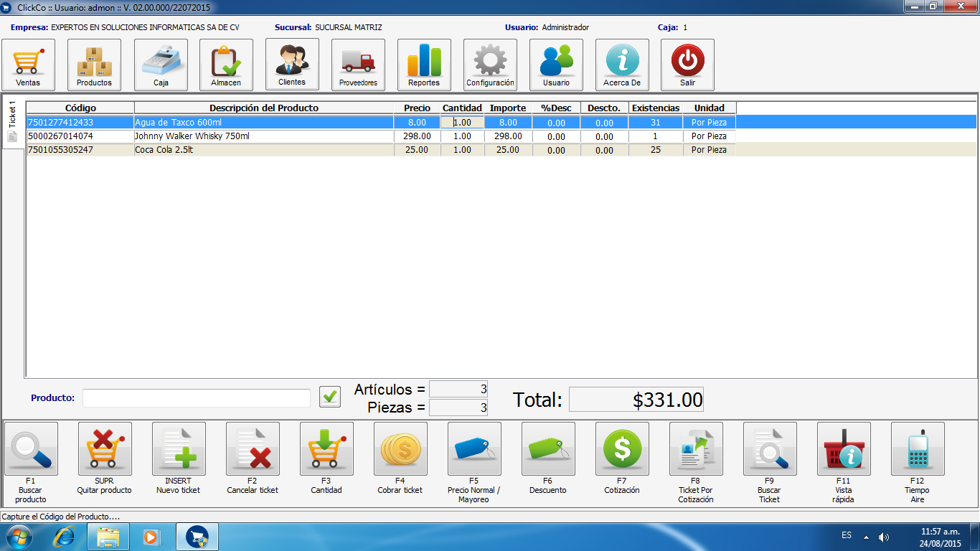Image resolution: width=980 pixels, height=551 pixels.
Task: Click the Descripción del Producto column header
Action: click(x=264, y=108)
